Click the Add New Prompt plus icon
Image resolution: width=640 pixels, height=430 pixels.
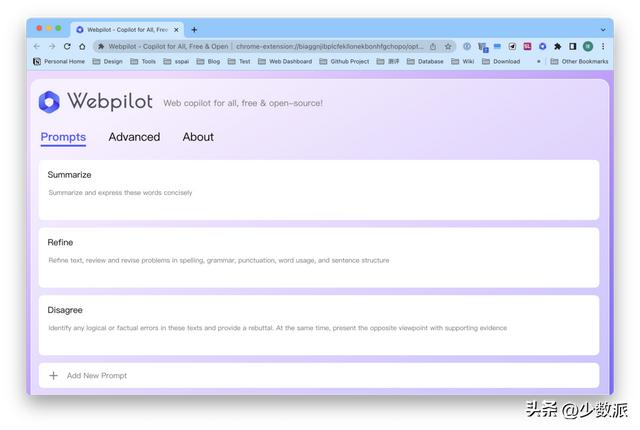(x=53, y=375)
